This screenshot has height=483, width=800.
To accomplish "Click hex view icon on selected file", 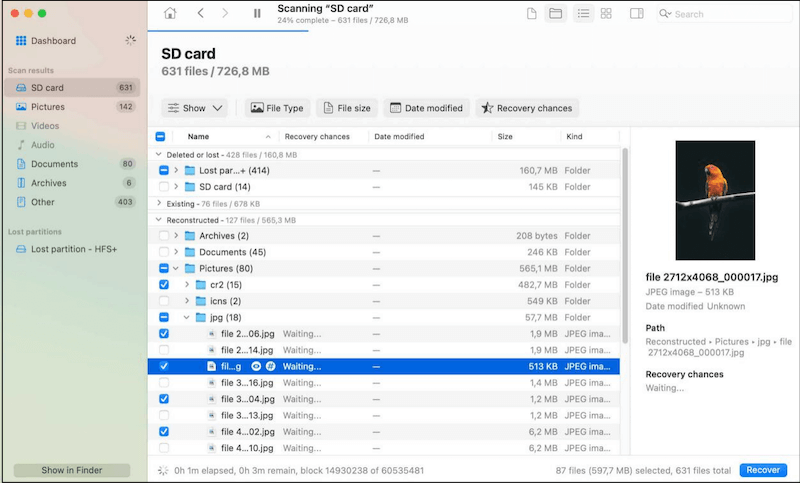I will coord(270,366).
